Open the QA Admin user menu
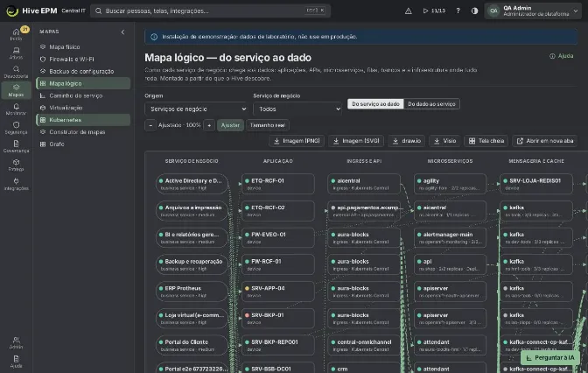This screenshot has width=588, height=373. pos(533,11)
